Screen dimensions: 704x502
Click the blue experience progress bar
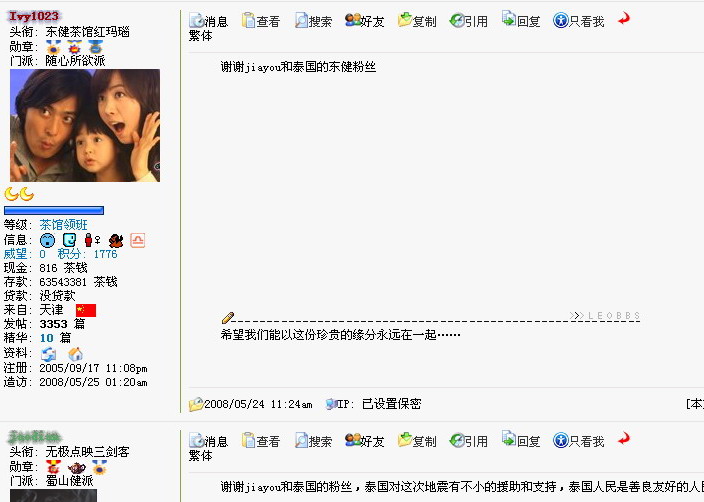tap(54, 210)
